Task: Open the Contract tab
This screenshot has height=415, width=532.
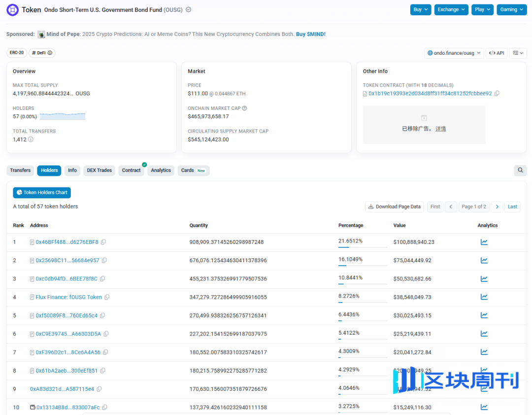Action: (132, 170)
